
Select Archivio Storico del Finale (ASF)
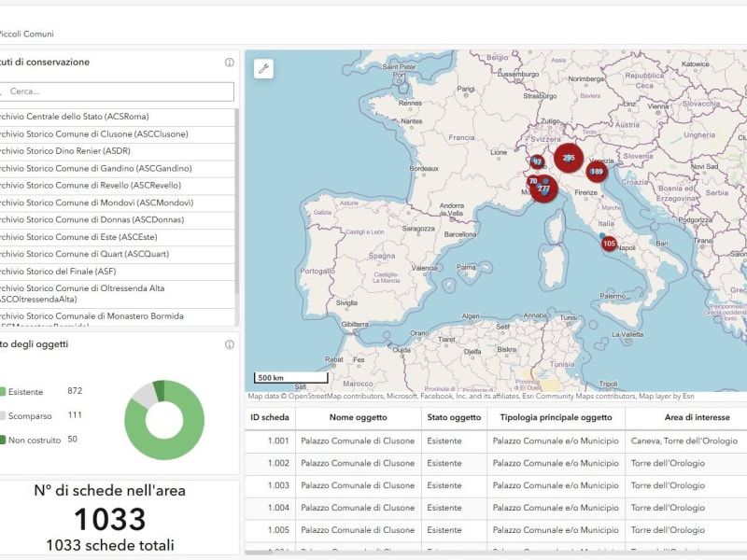click(x=117, y=271)
